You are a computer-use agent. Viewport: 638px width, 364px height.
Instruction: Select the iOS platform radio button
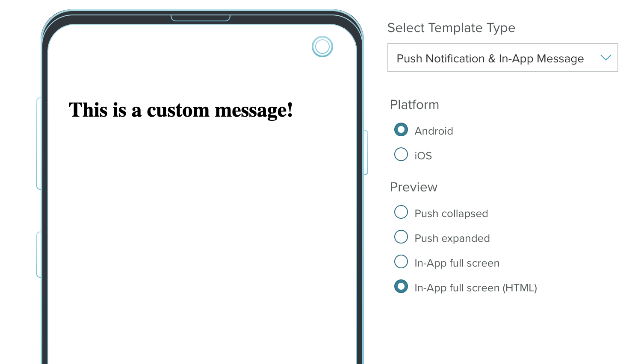point(401,154)
